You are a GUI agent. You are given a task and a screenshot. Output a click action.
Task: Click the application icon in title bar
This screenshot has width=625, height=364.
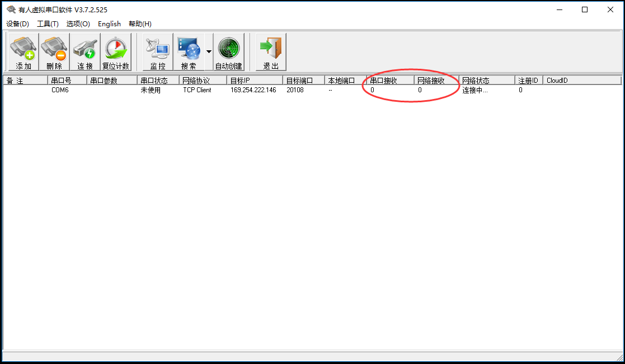pos(11,10)
